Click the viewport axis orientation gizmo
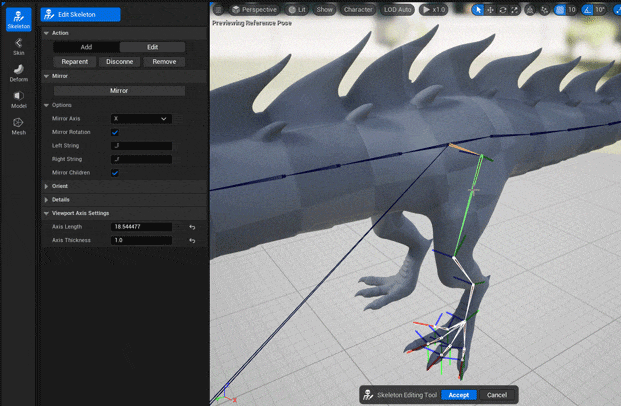 point(226,393)
